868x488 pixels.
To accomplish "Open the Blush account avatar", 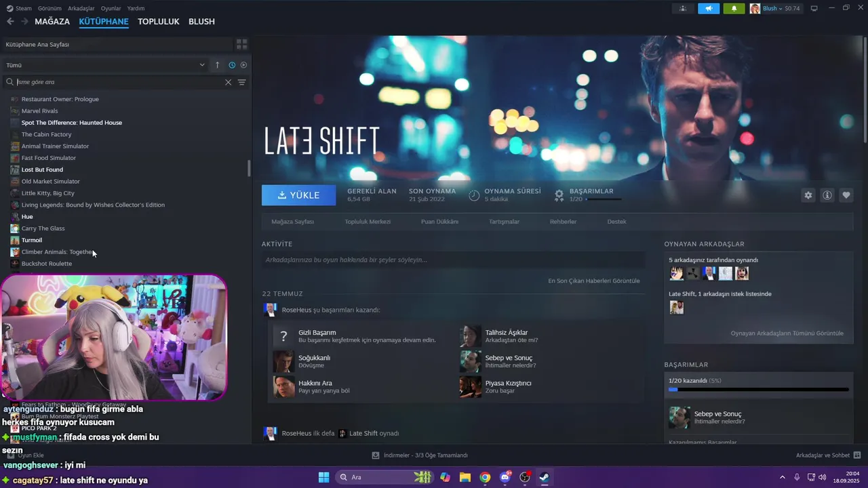I will point(755,9).
